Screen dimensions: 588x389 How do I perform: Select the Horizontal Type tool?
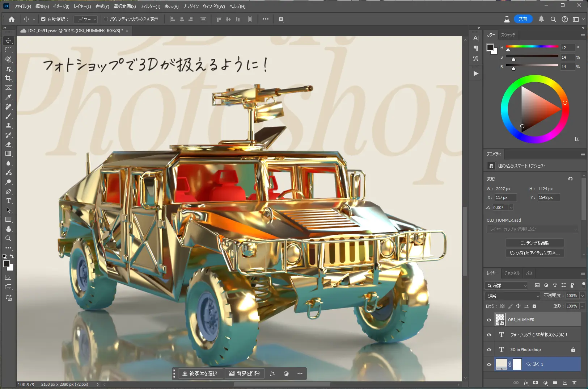coord(8,201)
